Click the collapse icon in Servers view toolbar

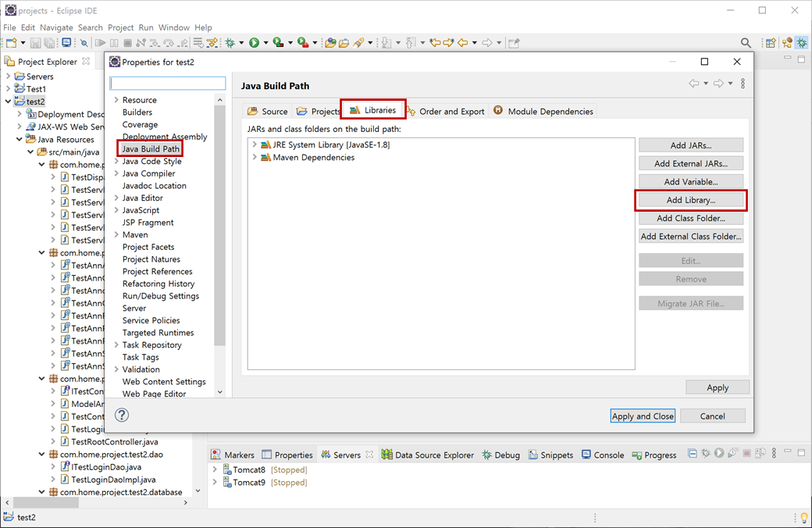click(x=693, y=453)
